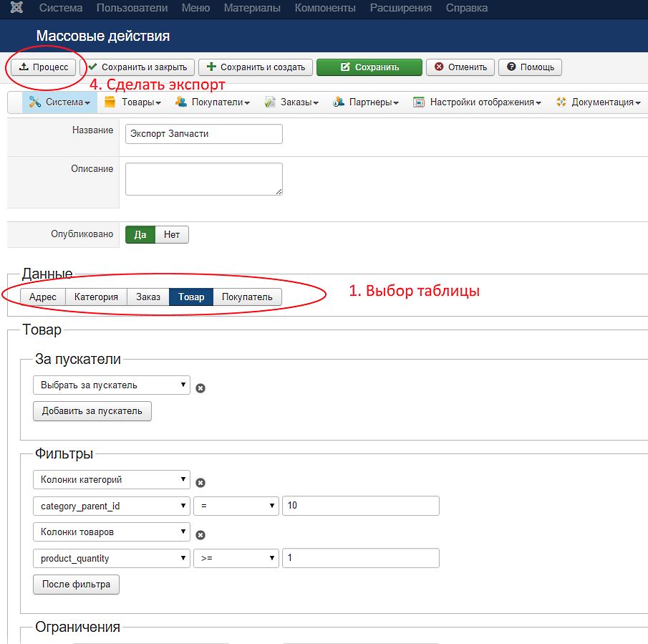Screen dimensions: 648x644
Task: Remove the Колонки категорий filter
Action: (x=200, y=483)
